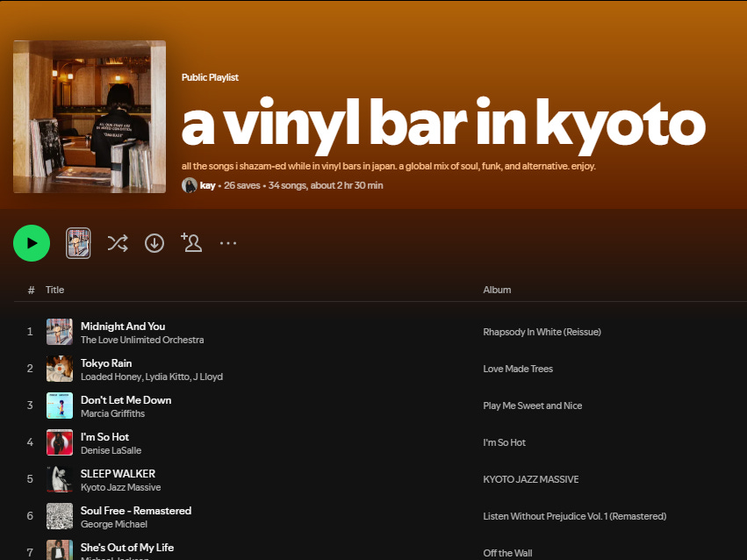The height and width of the screenshot is (560, 747).
Task: Open album Rhapsody In White (Reissue)
Action: point(542,332)
